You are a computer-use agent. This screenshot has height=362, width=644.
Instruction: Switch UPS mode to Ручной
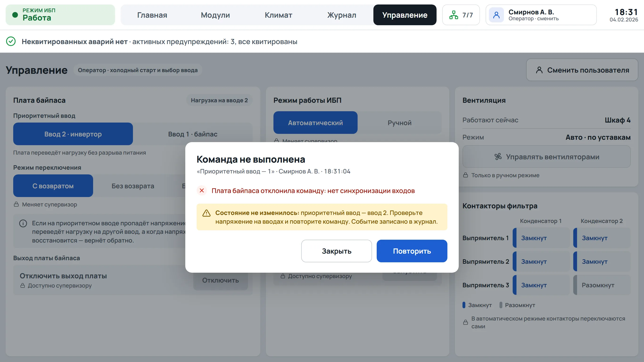400,123
